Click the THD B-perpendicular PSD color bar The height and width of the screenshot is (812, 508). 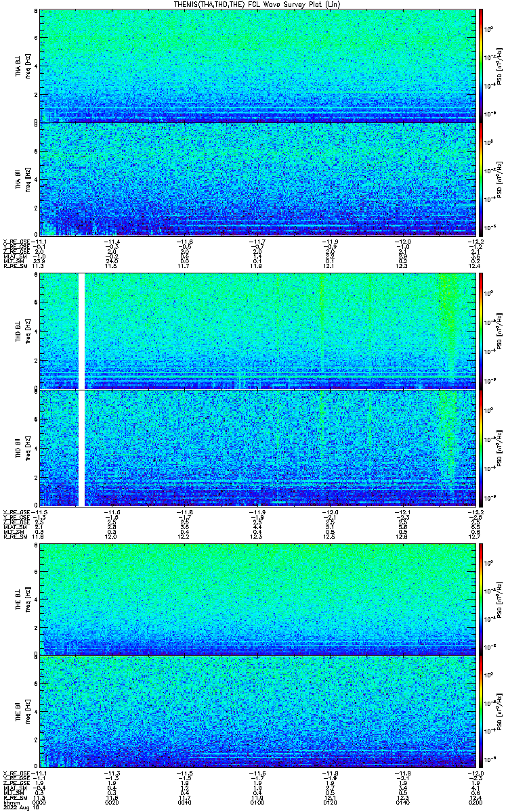(482, 331)
